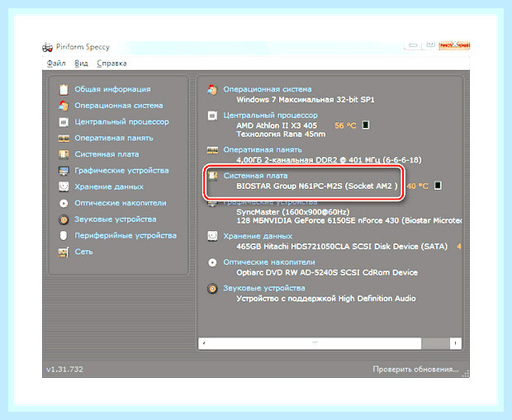Click the 4,00ГБ 2-канальная DDR2 memory line
512x420 pixels.
point(329,160)
